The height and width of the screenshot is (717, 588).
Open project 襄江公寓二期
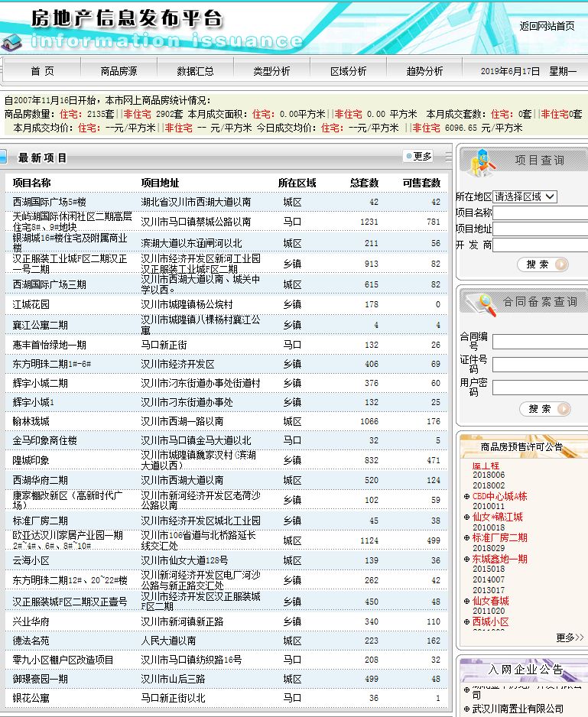click(x=41, y=325)
